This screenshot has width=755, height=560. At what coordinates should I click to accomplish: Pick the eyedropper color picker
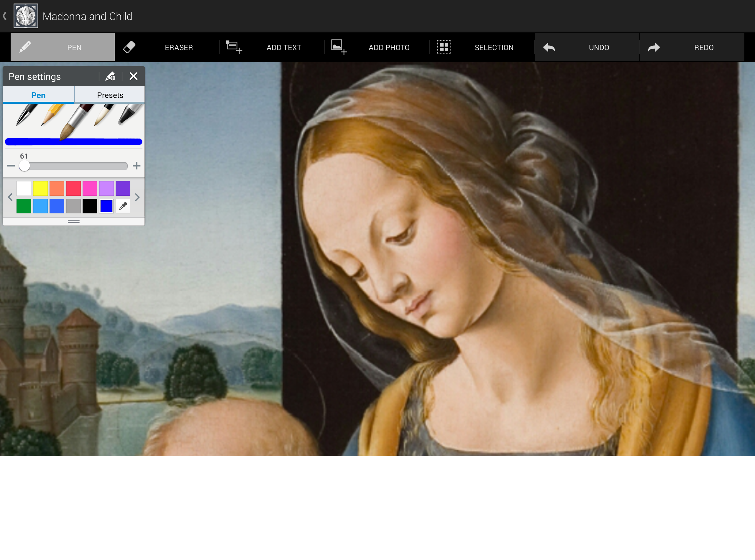click(x=123, y=206)
